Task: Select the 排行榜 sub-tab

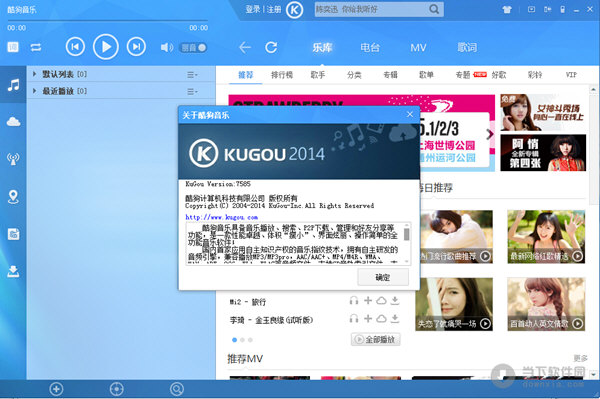Action: [x=282, y=75]
